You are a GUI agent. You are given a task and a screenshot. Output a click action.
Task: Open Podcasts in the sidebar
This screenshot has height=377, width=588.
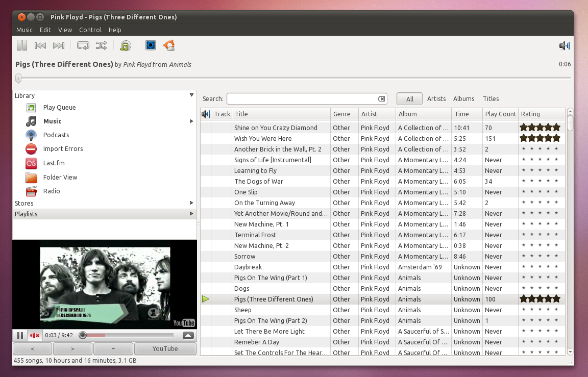tap(56, 135)
